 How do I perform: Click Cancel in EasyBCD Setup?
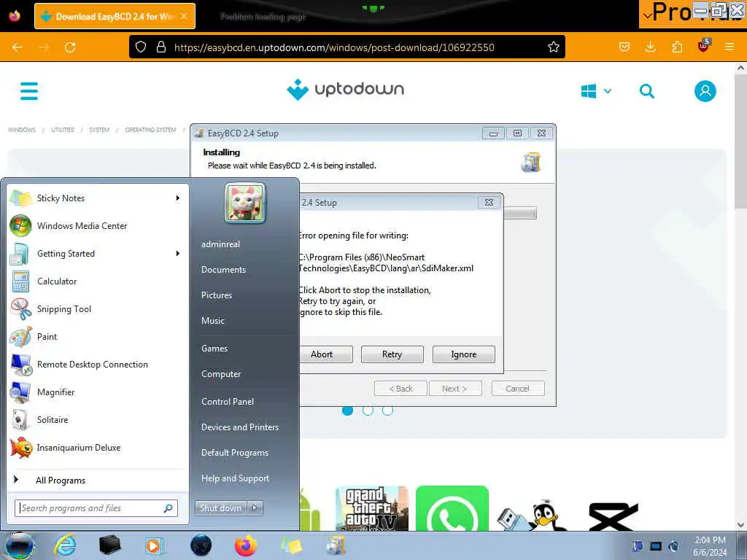tap(517, 389)
